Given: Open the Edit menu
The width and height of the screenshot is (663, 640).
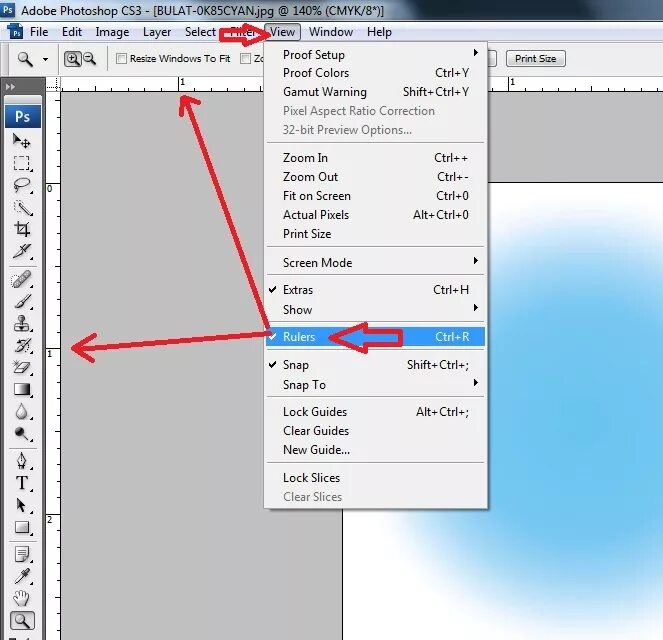Looking at the screenshot, I should [72, 32].
